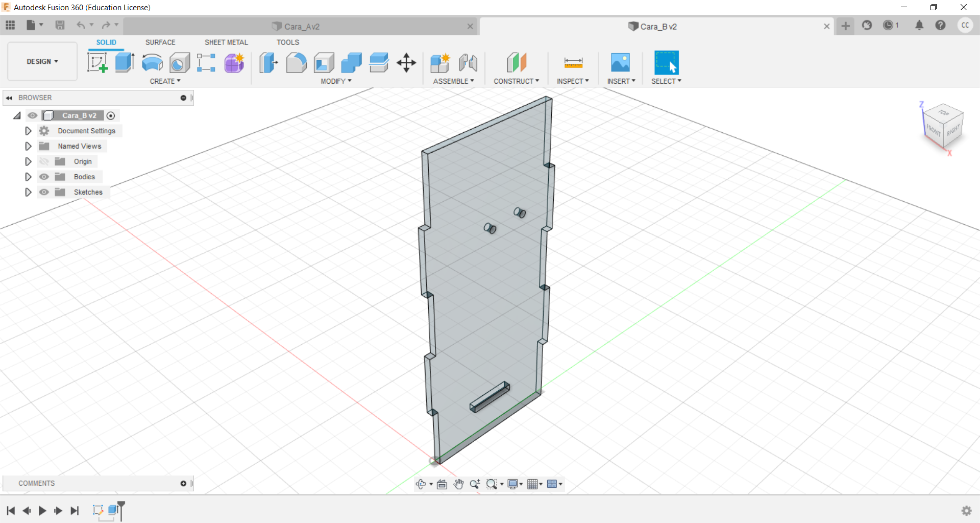The image size is (980, 523).
Task: Open the Create Form tool
Action: [234, 63]
